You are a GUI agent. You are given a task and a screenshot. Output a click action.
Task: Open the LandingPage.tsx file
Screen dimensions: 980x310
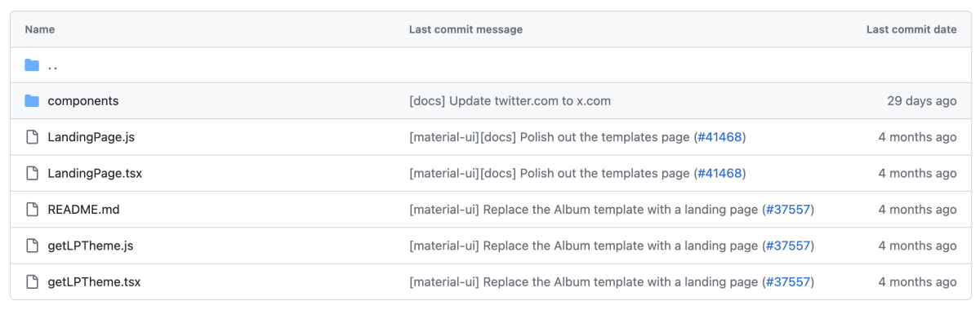coord(95,173)
